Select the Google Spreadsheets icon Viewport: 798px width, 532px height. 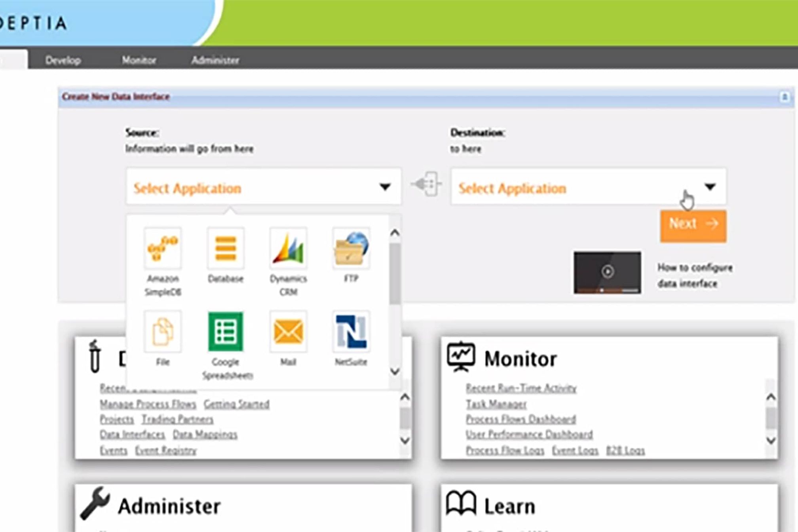(226, 332)
